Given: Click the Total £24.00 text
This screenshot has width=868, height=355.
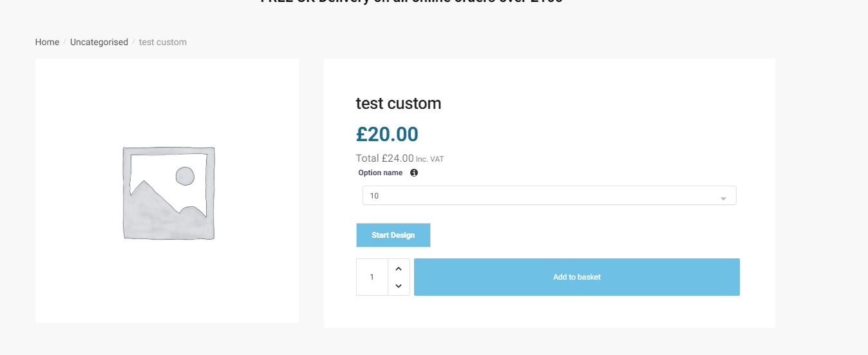Looking at the screenshot, I should tap(384, 158).
